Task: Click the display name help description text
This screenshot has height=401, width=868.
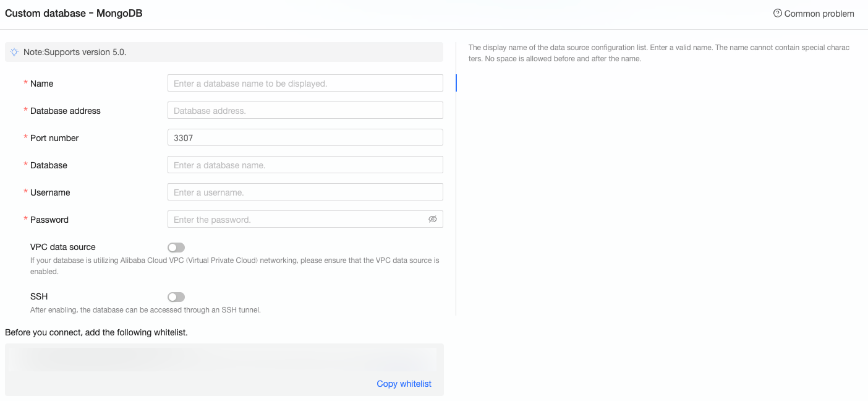Action: pyautogui.click(x=658, y=53)
